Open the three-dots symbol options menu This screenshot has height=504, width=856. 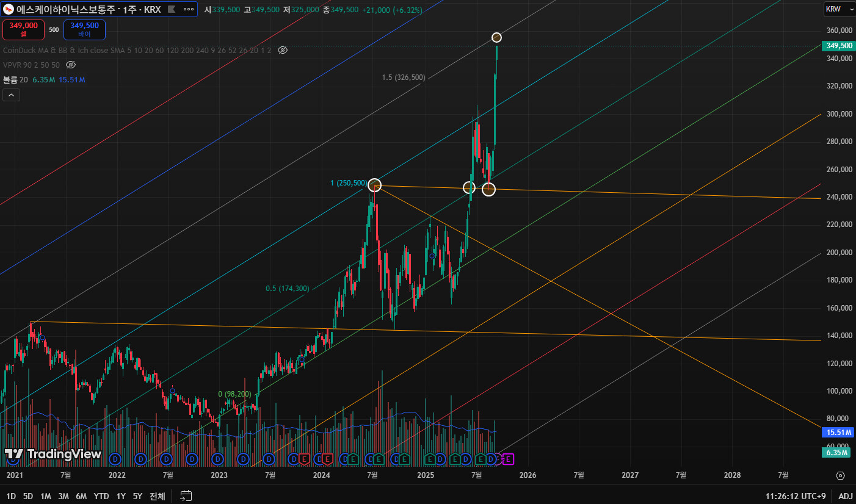click(189, 10)
